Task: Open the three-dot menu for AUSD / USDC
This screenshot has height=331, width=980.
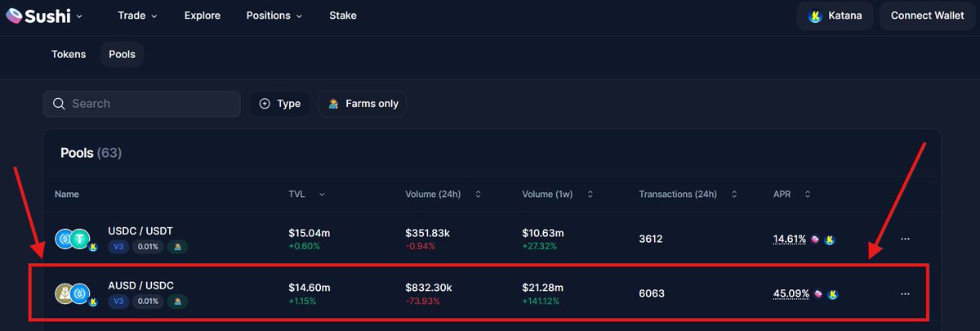Action: click(x=905, y=293)
